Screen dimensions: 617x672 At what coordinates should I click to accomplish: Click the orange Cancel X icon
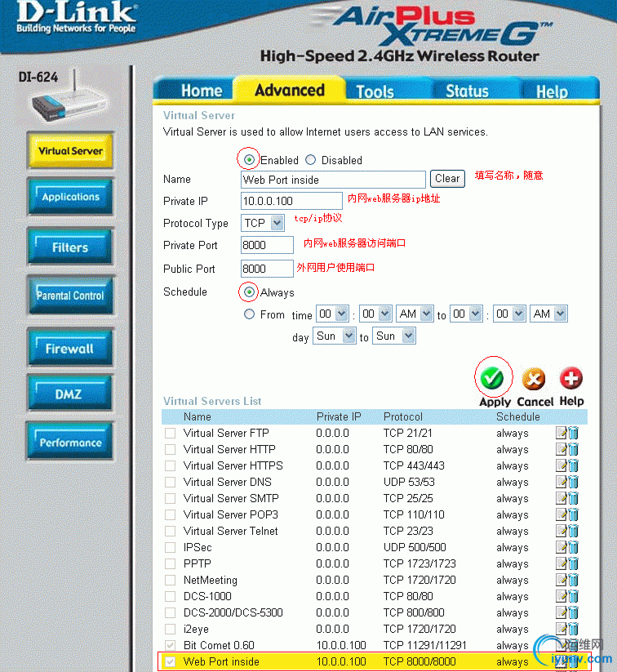point(534,379)
